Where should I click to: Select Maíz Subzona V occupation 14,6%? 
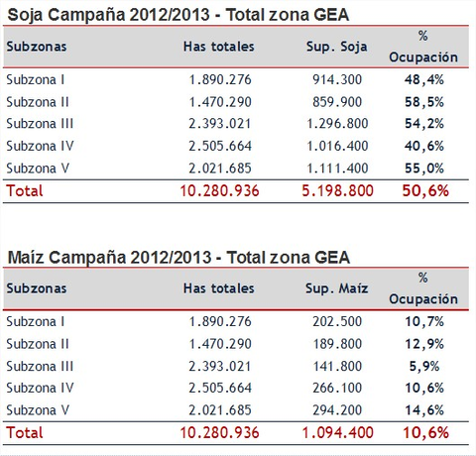424,410
